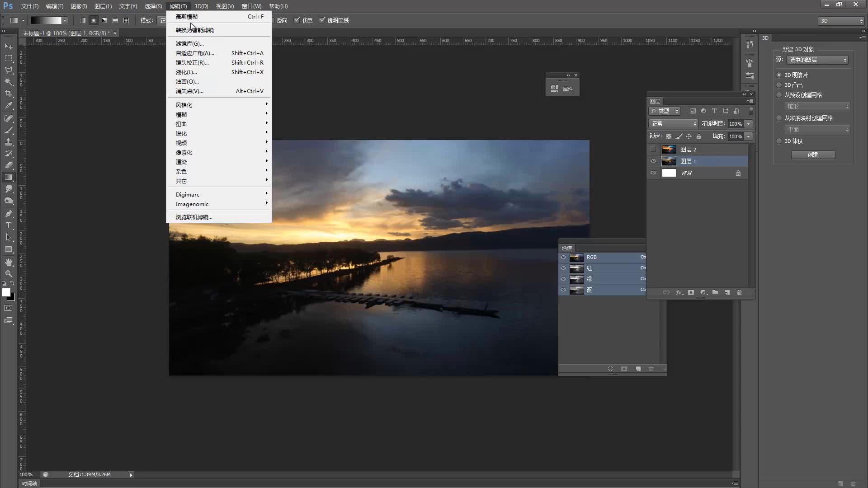Click 浏览联机滤镜... menu entry
Viewport: 868px width, 488px height.
(194, 217)
